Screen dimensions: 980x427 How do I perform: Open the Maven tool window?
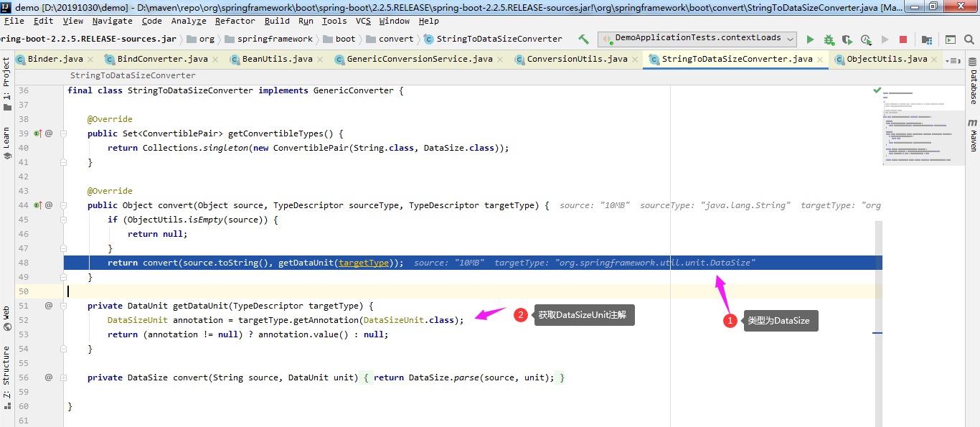coord(973,136)
